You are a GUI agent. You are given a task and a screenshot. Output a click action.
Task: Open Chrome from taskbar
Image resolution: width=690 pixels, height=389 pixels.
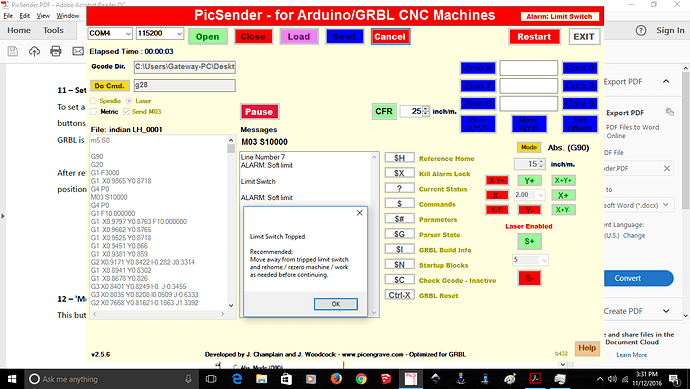[x=361, y=379]
